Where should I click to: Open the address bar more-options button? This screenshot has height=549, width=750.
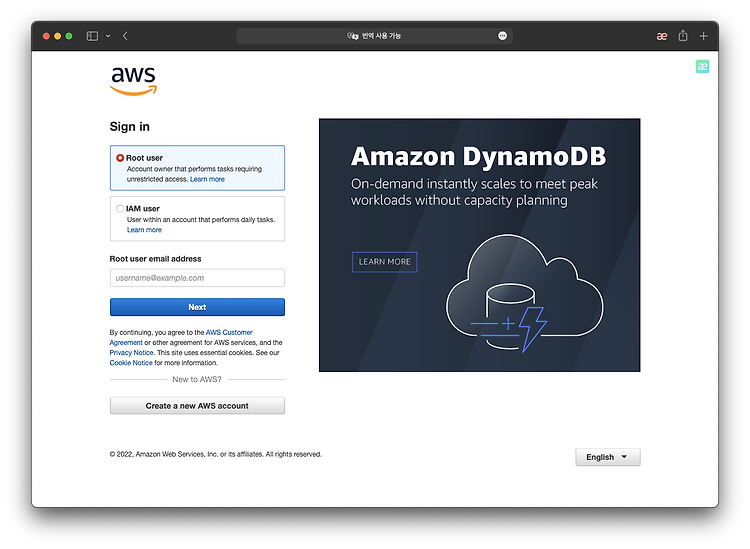pyautogui.click(x=502, y=36)
